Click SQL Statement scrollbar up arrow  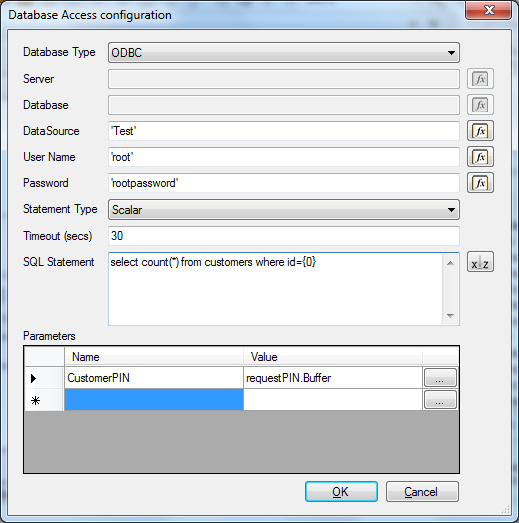(450, 263)
